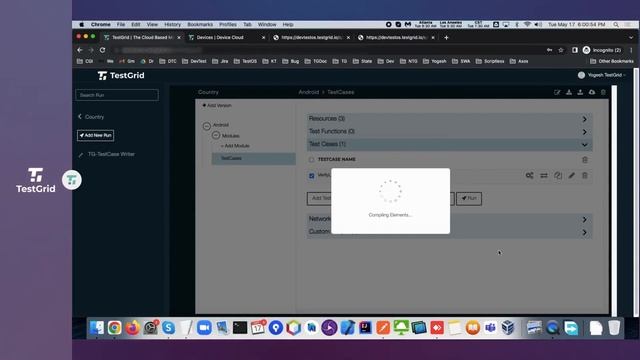This screenshot has height=360, width=640.
Task: Expand the Custom section chevron
Action: point(584,233)
